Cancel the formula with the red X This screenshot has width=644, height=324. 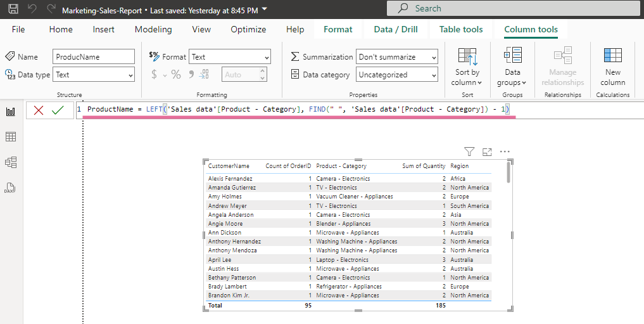click(39, 110)
